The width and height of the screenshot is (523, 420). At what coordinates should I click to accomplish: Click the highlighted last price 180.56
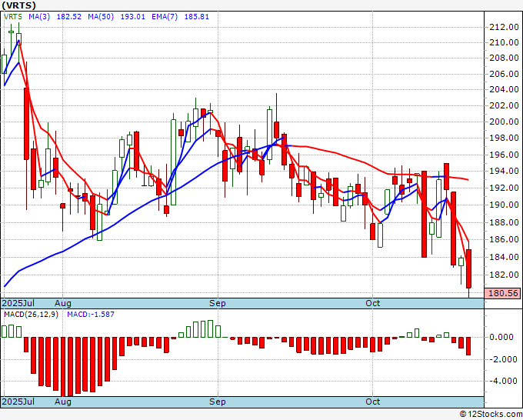(502, 293)
